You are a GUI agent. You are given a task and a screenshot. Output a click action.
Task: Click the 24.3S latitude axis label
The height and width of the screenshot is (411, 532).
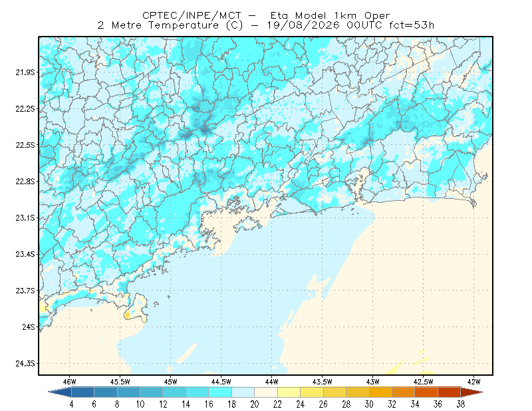click(25, 364)
